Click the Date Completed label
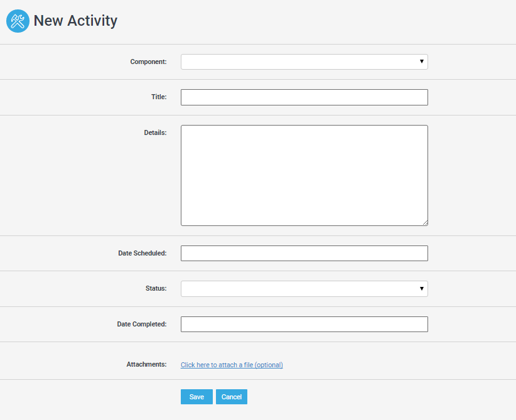 pyautogui.click(x=142, y=325)
